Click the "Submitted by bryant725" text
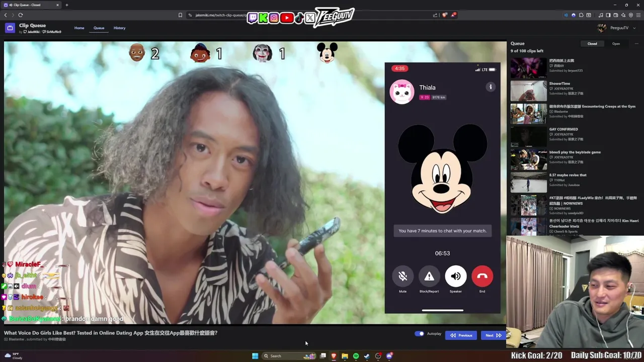The image size is (644, 362). pyautogui.click(x=566, y=70)
